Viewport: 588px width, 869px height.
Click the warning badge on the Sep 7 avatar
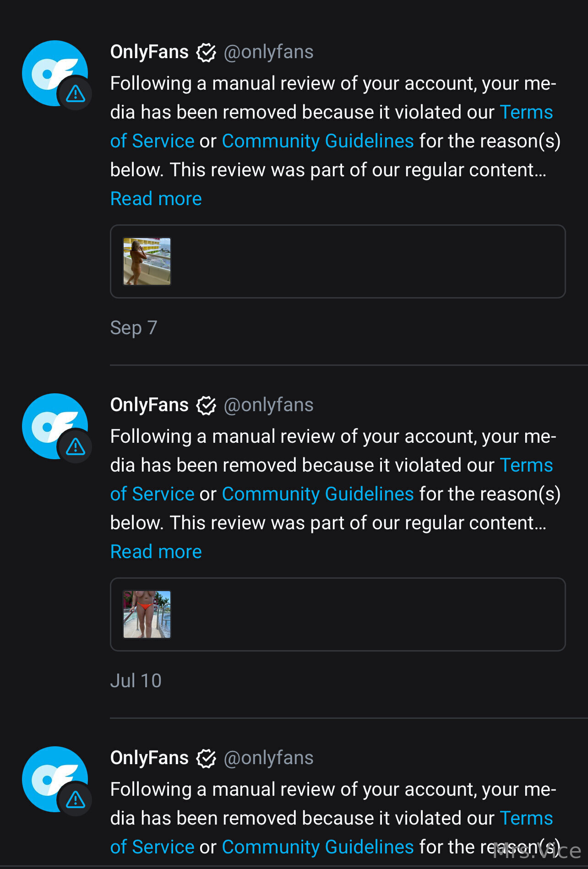[76, 94]
